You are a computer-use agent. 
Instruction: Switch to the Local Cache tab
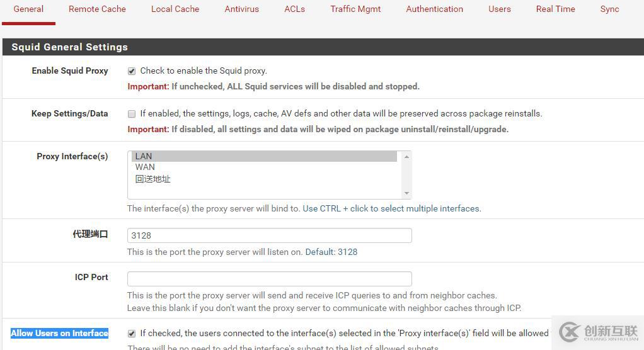click(x=175, y=9)
